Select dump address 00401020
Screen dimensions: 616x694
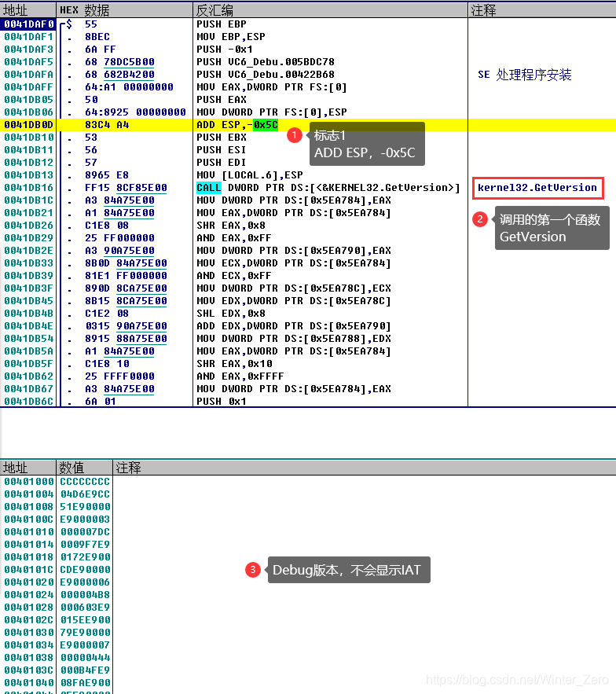(29, 582)
